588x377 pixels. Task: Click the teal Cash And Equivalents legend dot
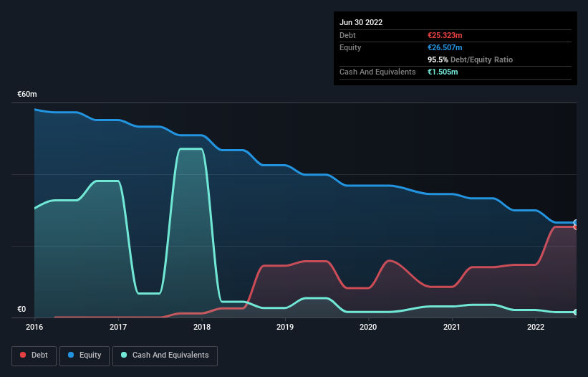coord(124,355)
